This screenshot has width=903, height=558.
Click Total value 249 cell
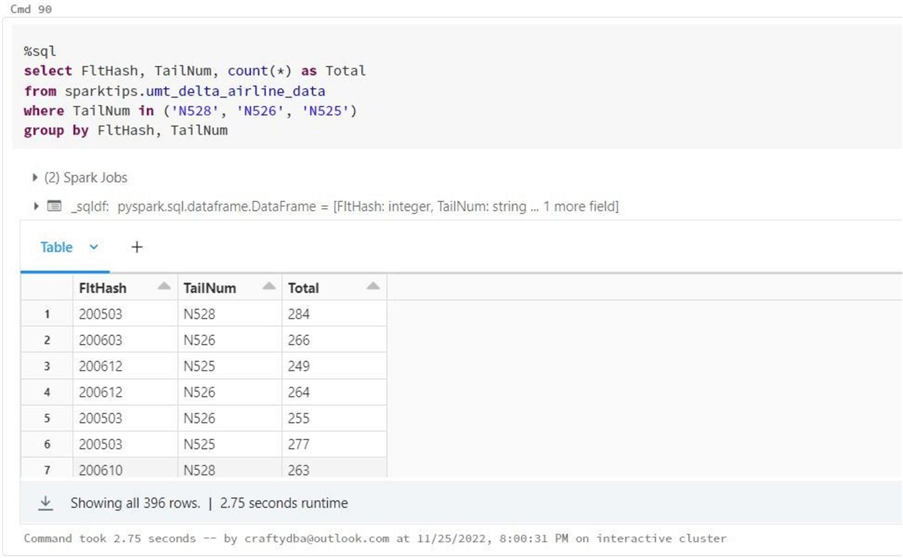[299, 366]
